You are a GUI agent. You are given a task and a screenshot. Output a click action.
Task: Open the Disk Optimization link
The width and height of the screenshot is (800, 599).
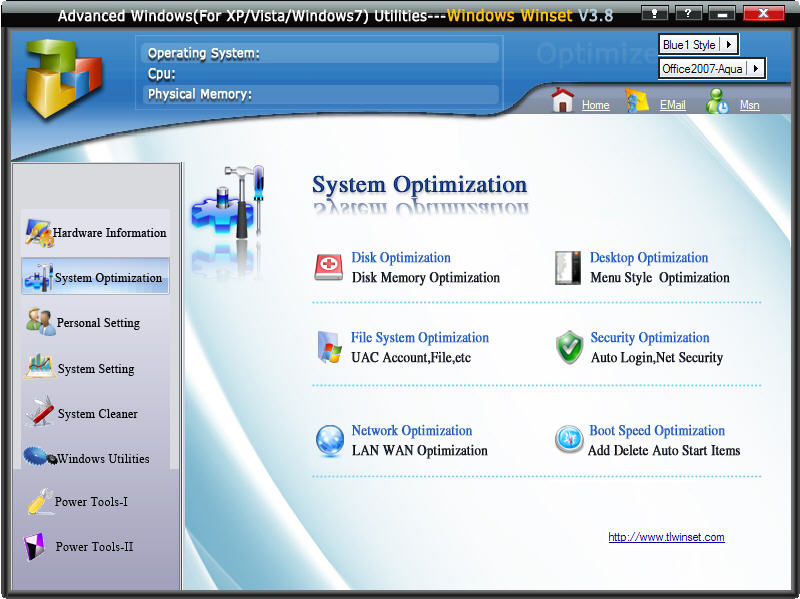401,258
